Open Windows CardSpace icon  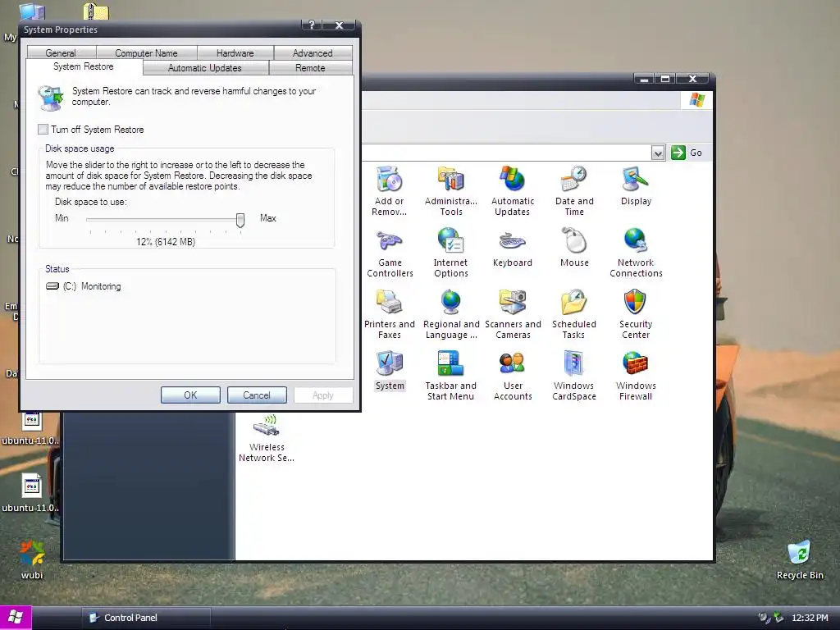(574, 375)
